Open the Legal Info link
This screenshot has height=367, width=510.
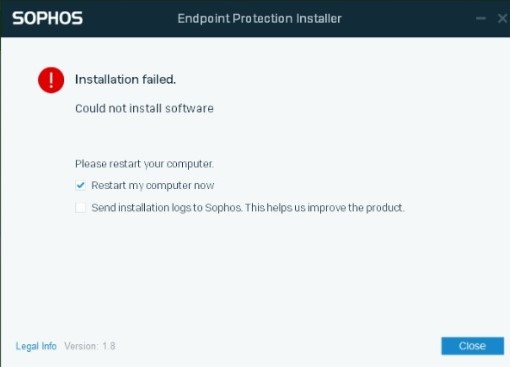[36, 346]
